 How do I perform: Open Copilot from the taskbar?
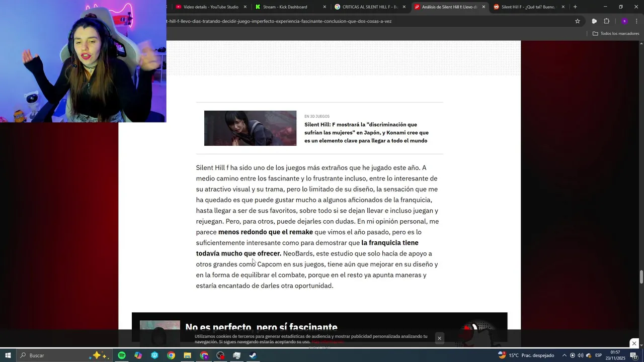point(138,355)
